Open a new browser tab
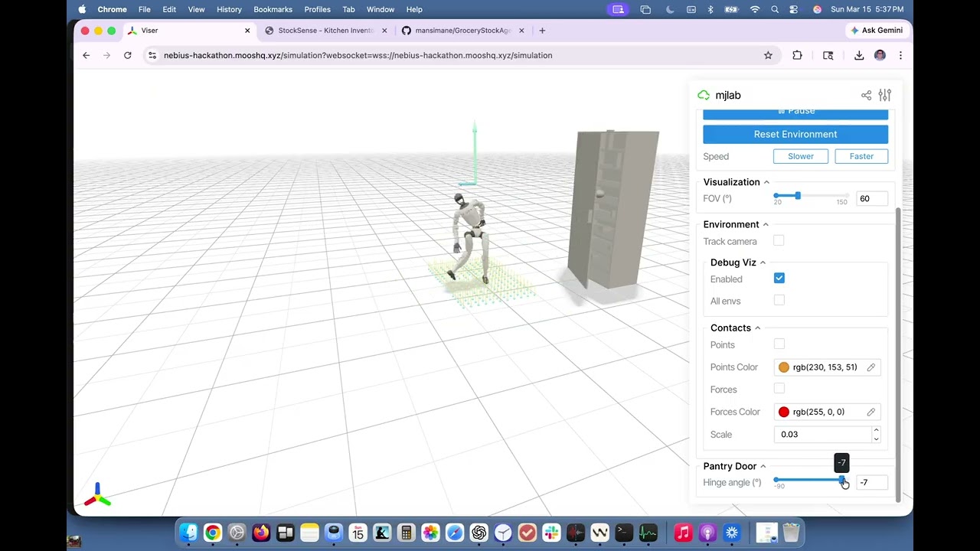The image size is (980, 551). [x=542, y=31]
